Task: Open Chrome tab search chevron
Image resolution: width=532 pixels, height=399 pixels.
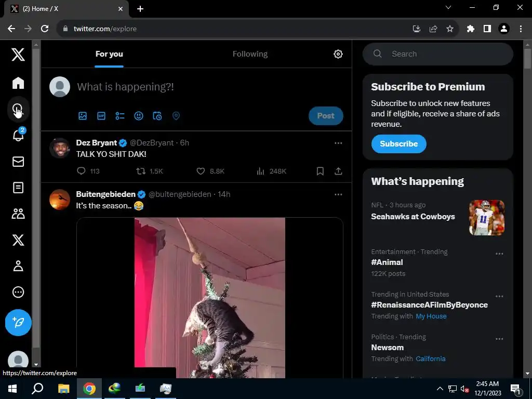Action: coord(448,7)
